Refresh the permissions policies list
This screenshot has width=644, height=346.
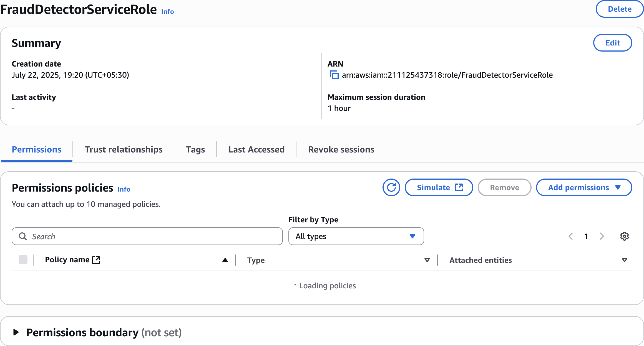[x=391, y=188]
